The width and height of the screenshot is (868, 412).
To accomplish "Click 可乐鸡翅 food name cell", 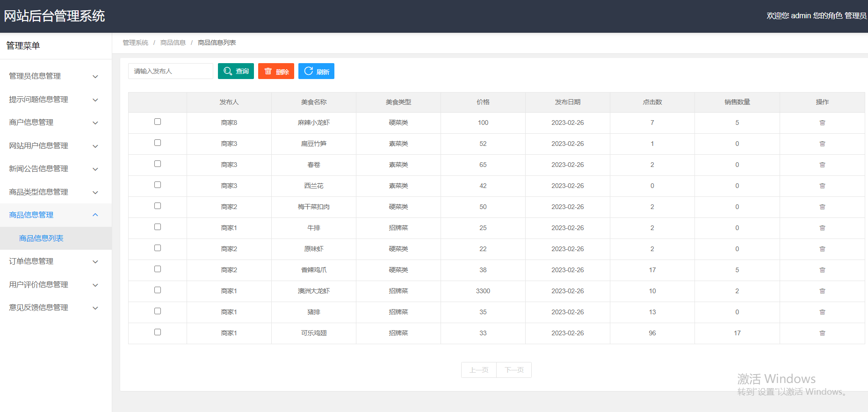I will click(x=314, y=333).
